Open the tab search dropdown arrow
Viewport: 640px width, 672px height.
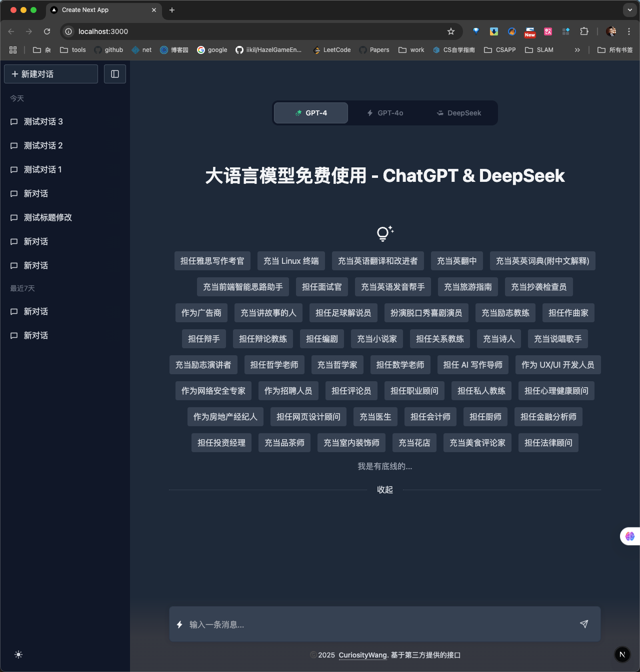point(630,10)
